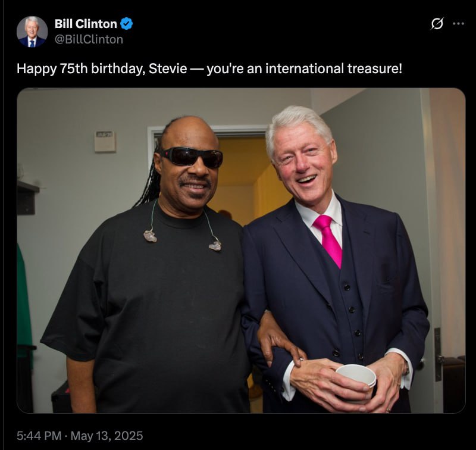
Task: Click the blue verified checkmark badge
Action: 126,24
